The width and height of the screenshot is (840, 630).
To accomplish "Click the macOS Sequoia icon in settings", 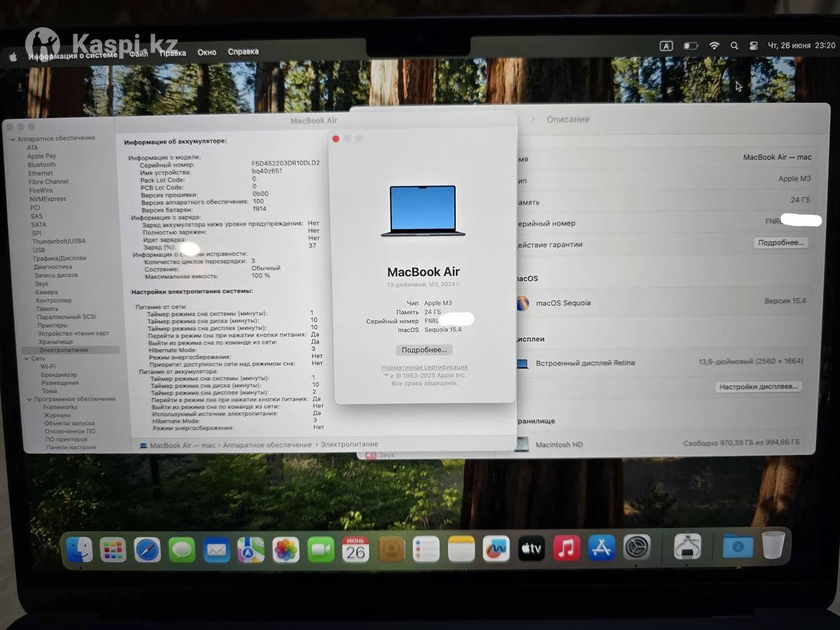I will click(x=522, y=302).
